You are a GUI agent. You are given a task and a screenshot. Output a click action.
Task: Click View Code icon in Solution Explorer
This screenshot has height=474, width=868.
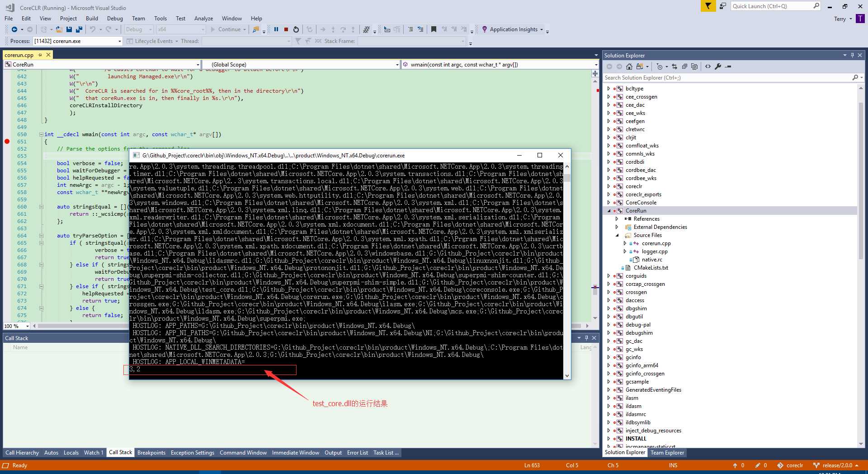coord(708,66)
